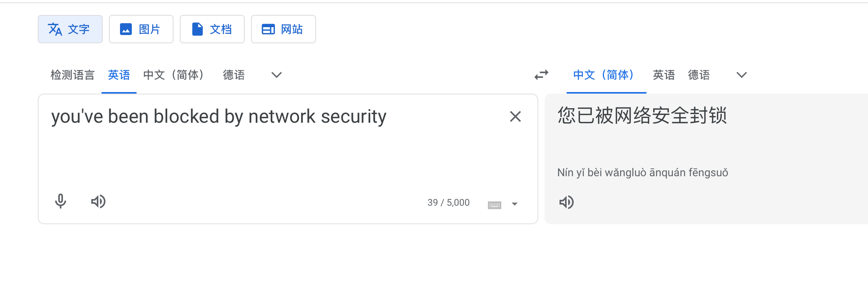Set target language to 英语

(x=664, y=75)
